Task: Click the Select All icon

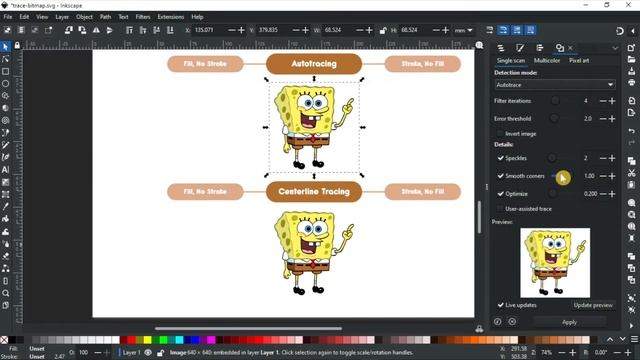Action: (x=7, y=30)
